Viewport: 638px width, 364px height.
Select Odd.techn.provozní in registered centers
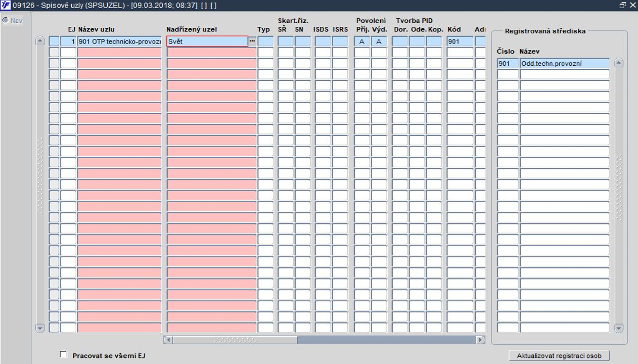click(x=565, y=64)
